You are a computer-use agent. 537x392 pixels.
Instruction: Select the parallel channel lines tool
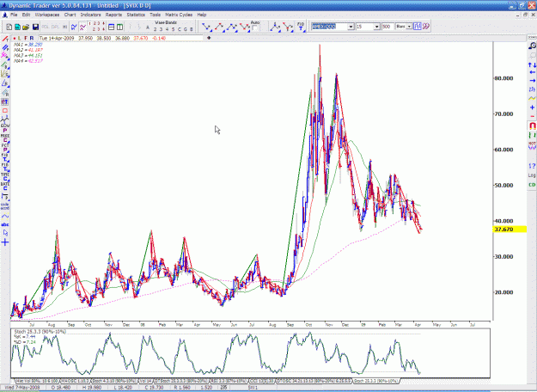[5, 47]
